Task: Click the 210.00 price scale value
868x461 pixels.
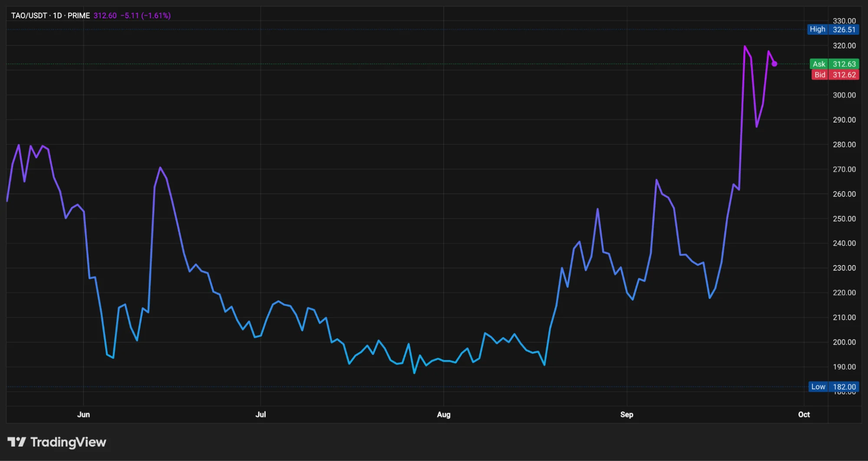Action: coord(844,318)
